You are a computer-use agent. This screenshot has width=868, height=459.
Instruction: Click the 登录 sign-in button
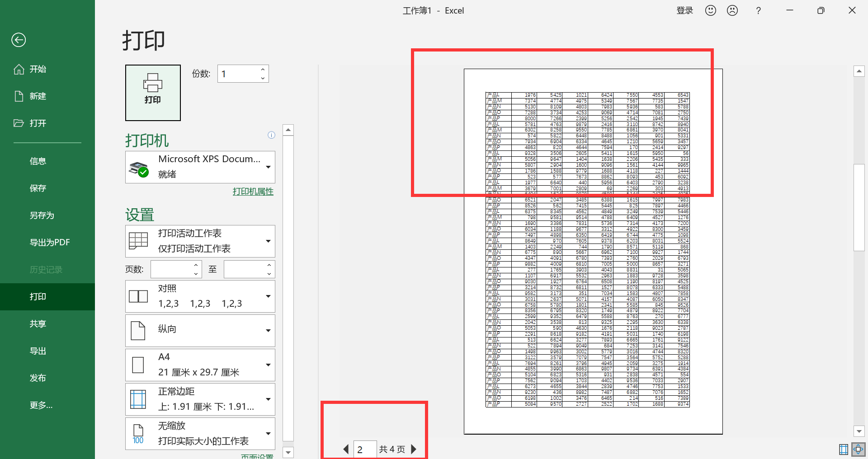[x=684, y=10]
